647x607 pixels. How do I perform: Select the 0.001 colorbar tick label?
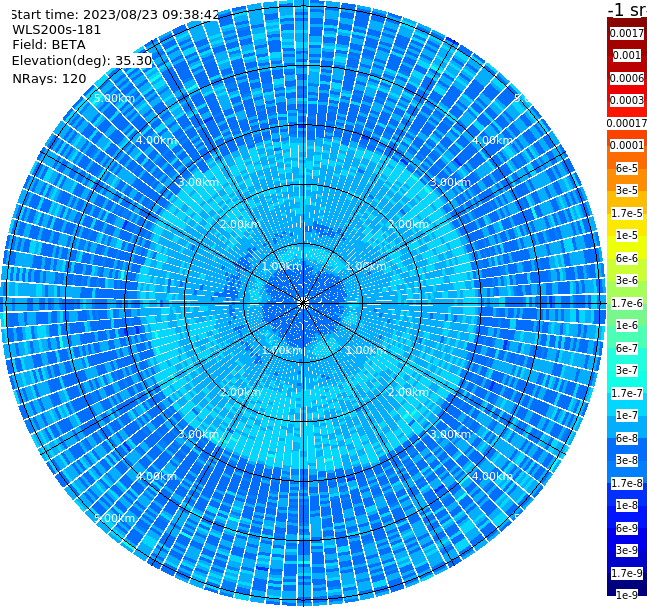click(627, 55)
